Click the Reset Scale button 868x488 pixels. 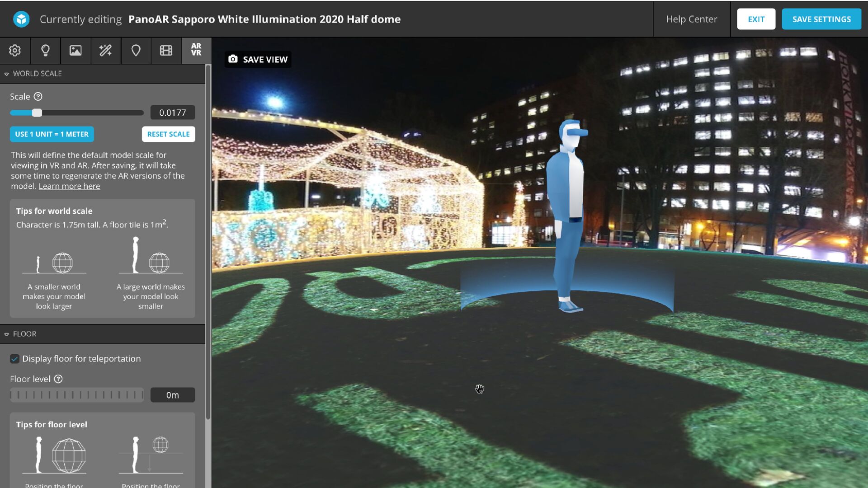coord(168,134)
